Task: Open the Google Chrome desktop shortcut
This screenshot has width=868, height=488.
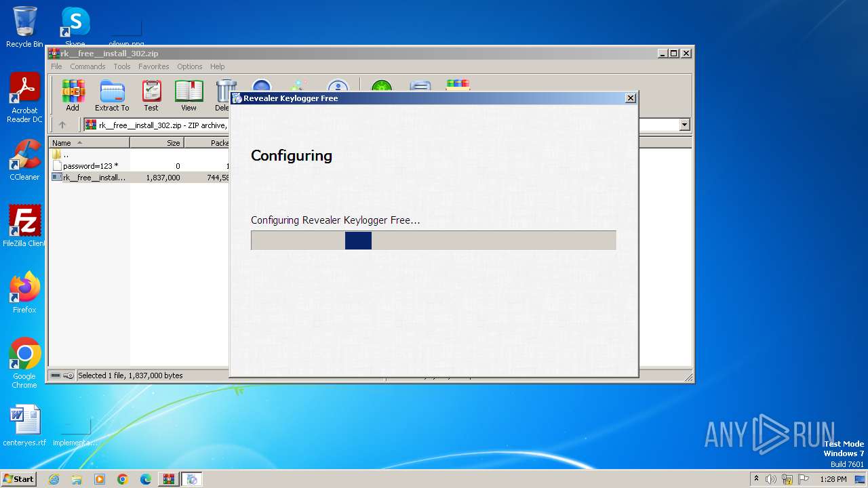Action: [x=24, y=363]
